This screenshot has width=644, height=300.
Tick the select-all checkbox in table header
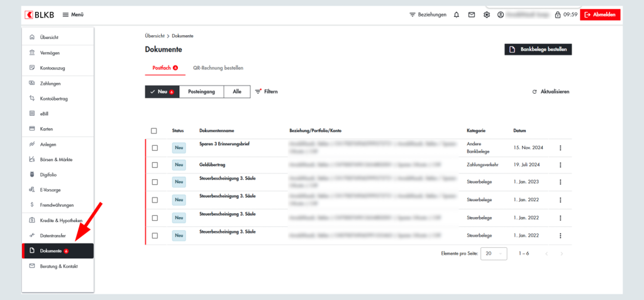(x=154, y=131)
